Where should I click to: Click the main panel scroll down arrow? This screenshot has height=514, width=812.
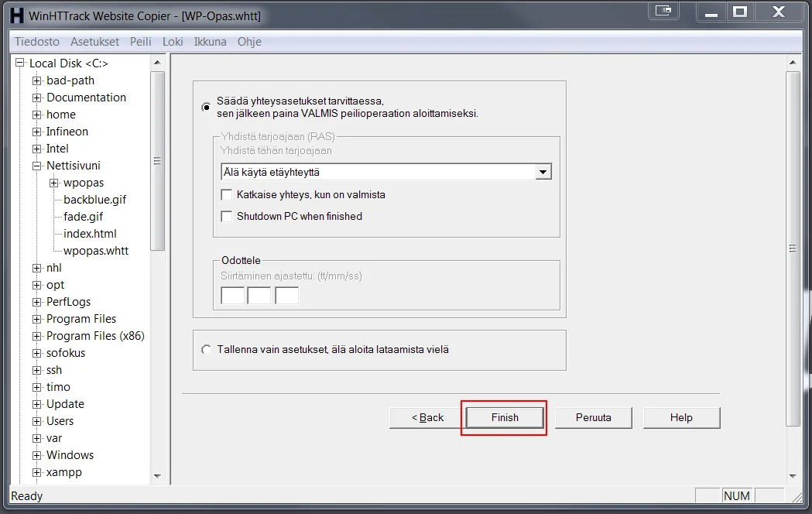click(x=793, y=476)
